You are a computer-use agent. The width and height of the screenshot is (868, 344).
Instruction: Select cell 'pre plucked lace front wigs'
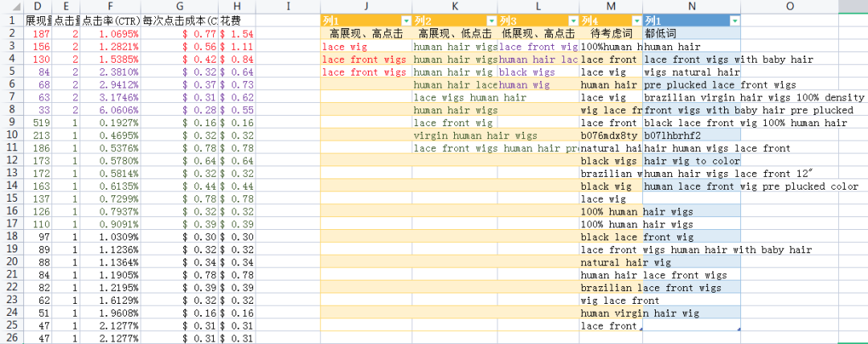coord(691,84)
